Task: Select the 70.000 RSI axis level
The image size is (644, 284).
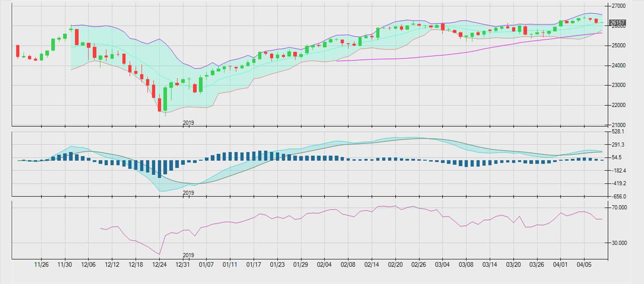Action: [619, 208]
